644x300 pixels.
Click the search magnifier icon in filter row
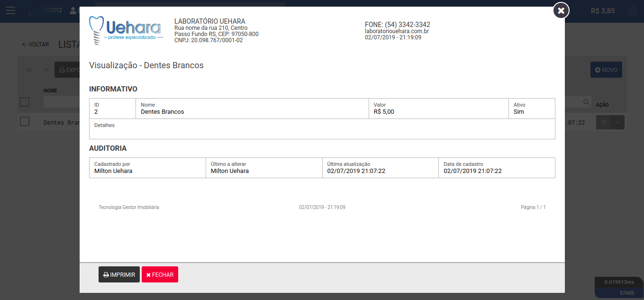pos(586,102)
